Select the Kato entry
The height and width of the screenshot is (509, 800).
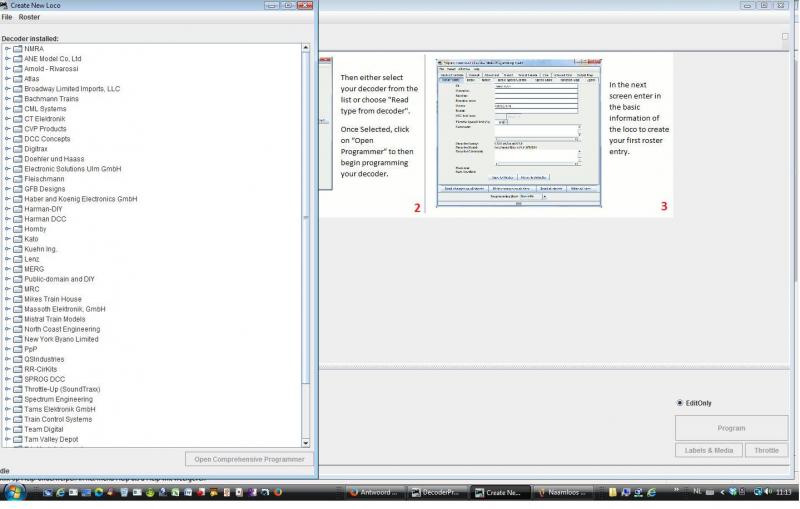point(31,239)
